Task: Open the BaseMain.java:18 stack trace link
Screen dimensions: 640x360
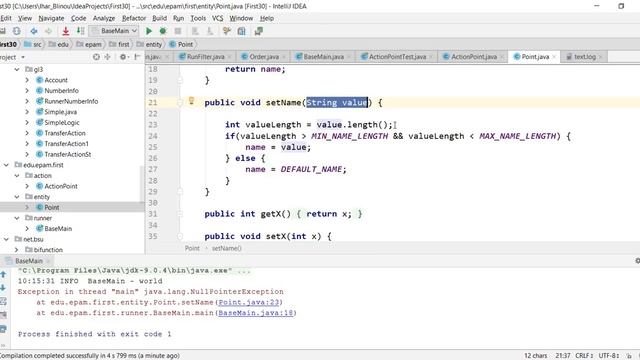Action: coord(256,313)
